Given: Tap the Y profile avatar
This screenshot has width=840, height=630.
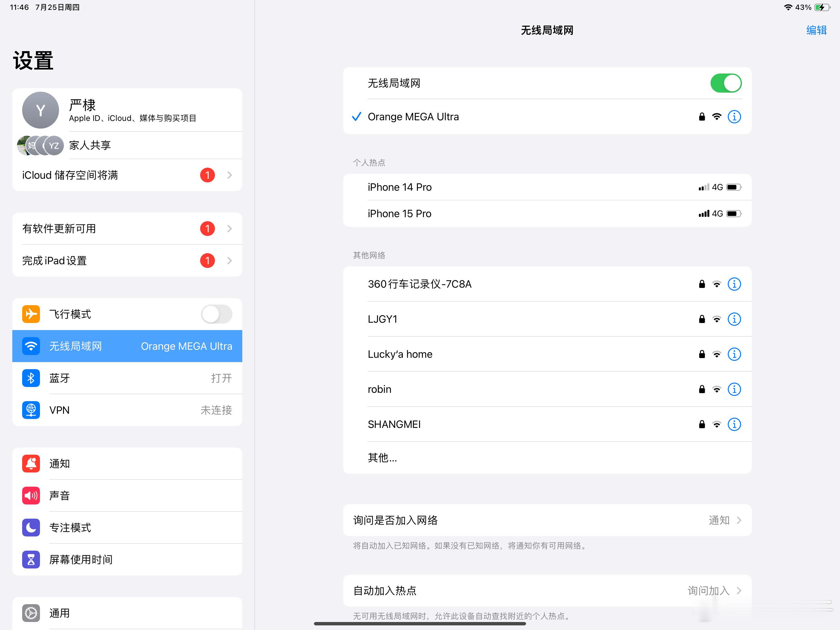Looking at the screenshot, I should coord(41,110).
